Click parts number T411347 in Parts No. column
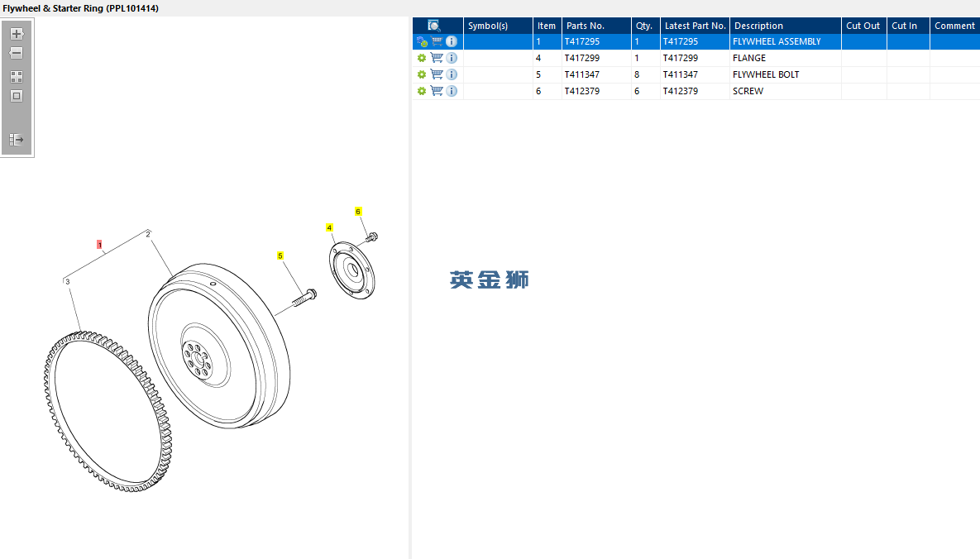980x559 pixels. (x=582, y=74)
